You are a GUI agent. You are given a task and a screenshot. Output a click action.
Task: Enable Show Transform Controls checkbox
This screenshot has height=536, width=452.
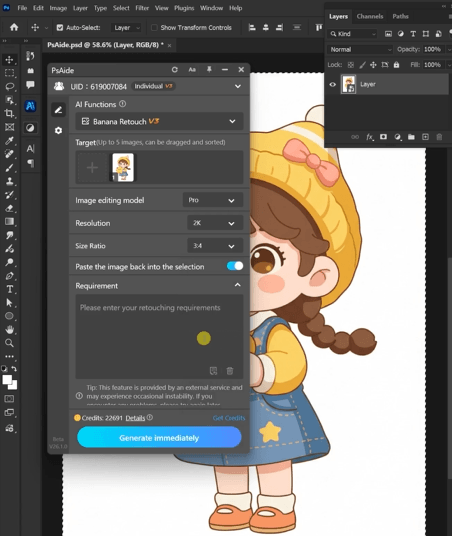click(x=154, y=28)
